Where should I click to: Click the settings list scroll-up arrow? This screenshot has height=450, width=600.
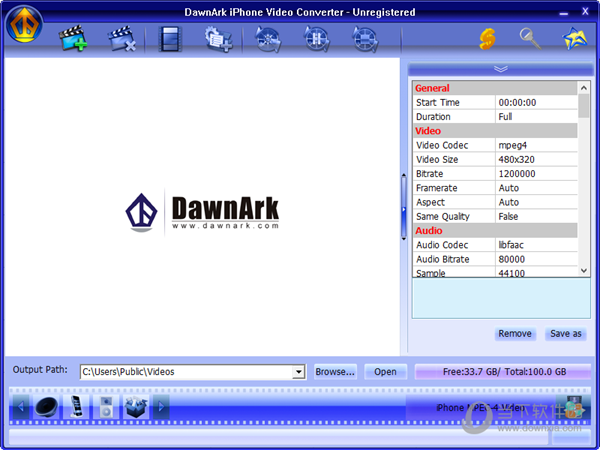[584, 88]
